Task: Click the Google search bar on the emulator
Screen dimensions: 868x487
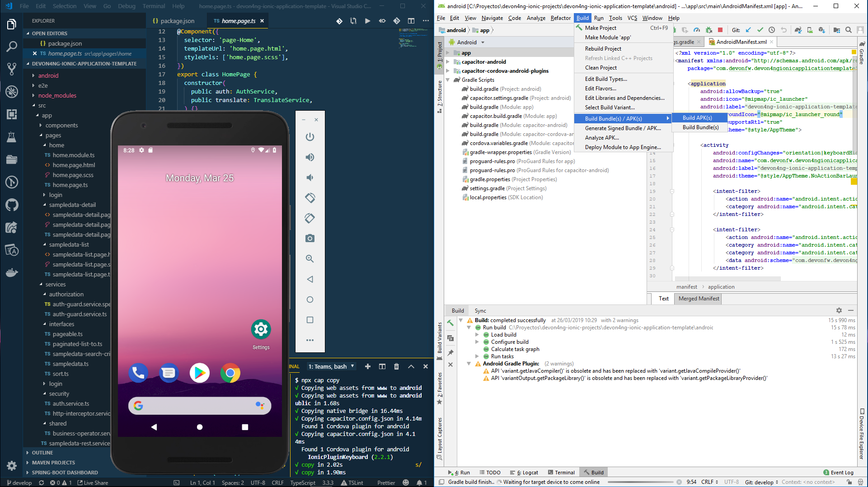Action: [199, 406]
